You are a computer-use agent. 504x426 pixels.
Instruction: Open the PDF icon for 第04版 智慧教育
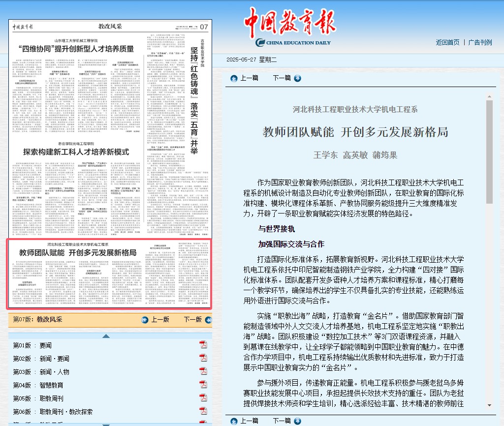[x=204, y=384]
